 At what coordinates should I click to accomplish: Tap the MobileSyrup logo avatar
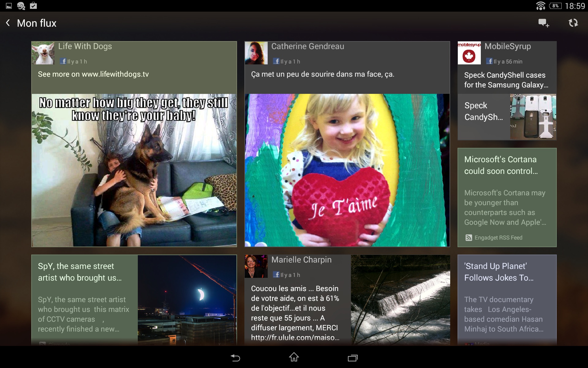click(469, 53)
